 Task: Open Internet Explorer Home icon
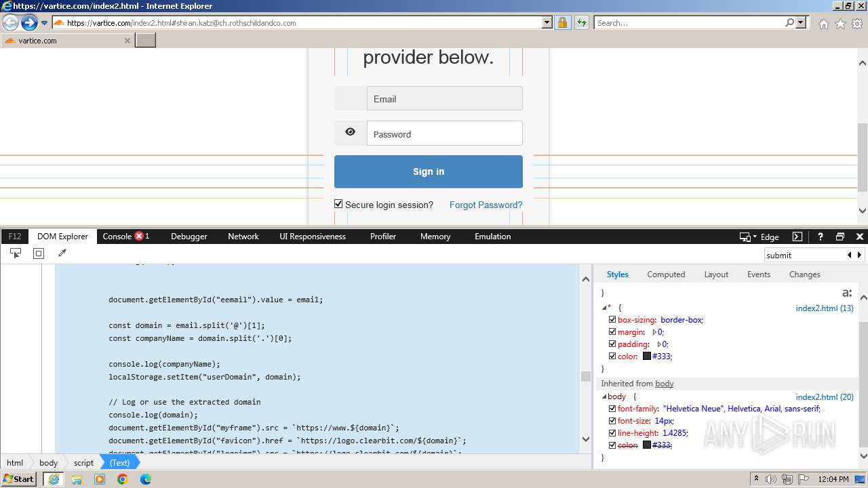823,24
